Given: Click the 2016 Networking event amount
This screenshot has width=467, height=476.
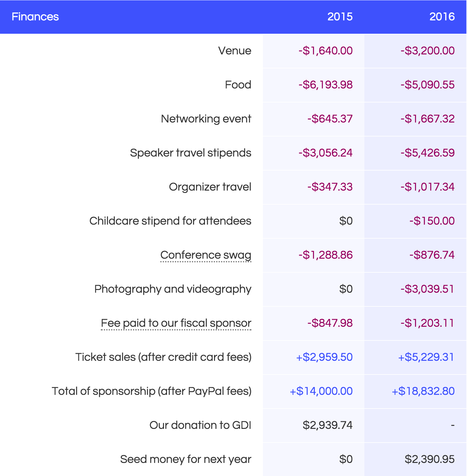Looking at the screenshot, I should pos(427,119).
